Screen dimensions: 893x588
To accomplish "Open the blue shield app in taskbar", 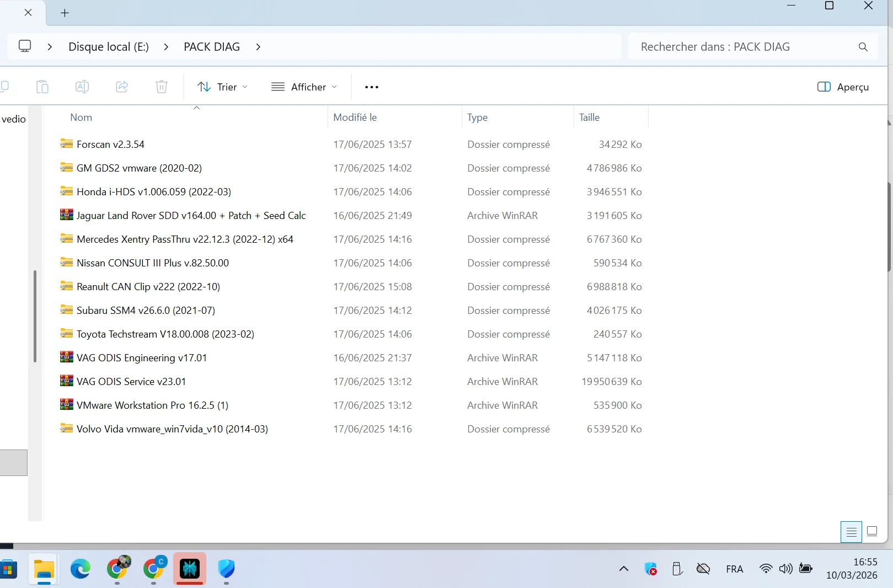I will click(226, 569).
